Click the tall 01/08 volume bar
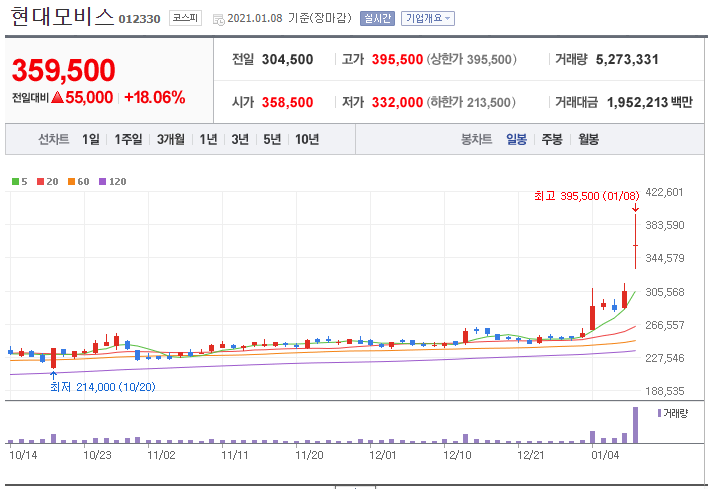Image resolution: width=708 pixels, height=489 pixels. coord(635,425)
